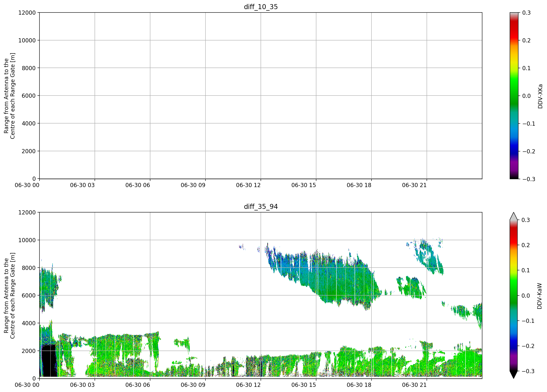
Task: Click the 06-30 09 x-tick of the diff_35_94 plot
Action: 193,385
